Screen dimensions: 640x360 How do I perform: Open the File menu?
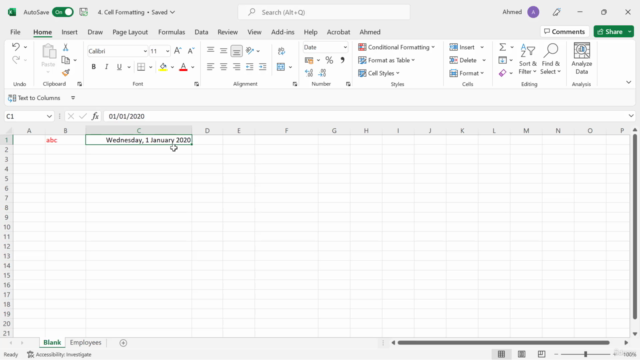pyautogui.click(x=15, y=32)
